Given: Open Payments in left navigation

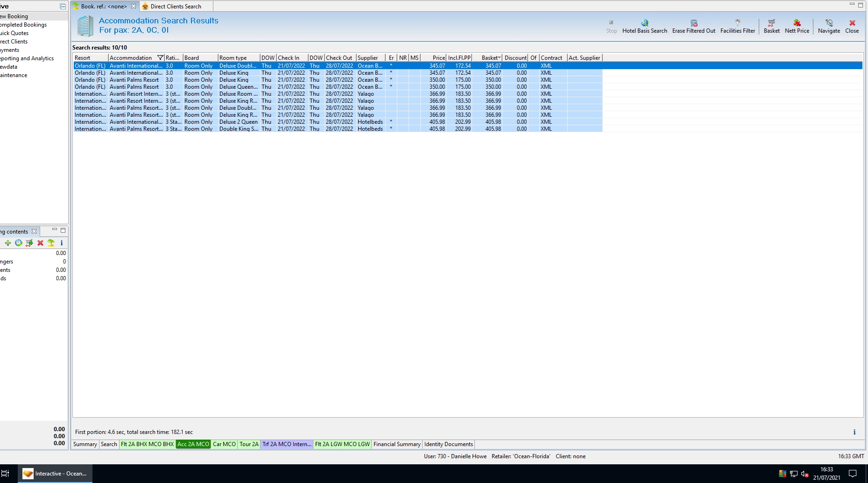Looking at the screenshot, I should (10, 50).
